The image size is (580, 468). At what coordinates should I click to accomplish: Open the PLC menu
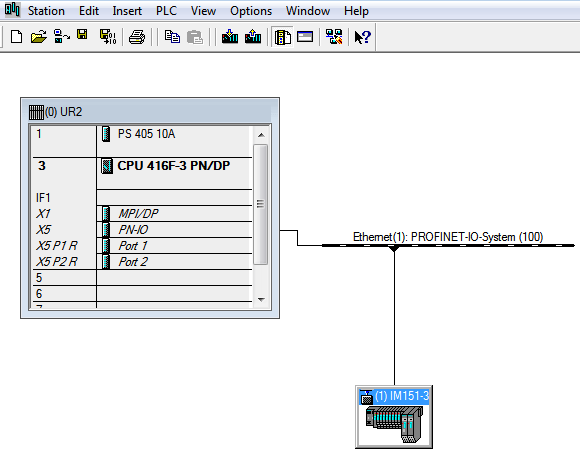166,11
